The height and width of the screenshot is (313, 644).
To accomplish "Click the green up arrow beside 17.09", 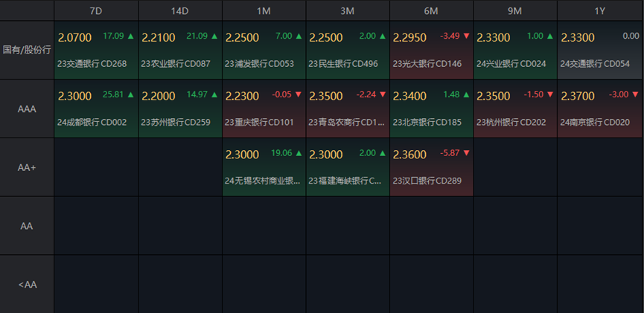I will click(x=131, y=36).
